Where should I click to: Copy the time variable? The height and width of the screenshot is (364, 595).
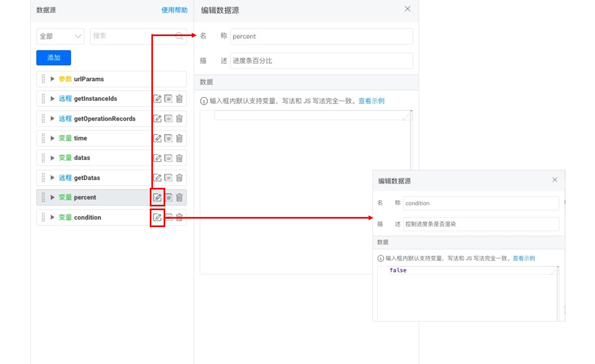coord(168,138)
